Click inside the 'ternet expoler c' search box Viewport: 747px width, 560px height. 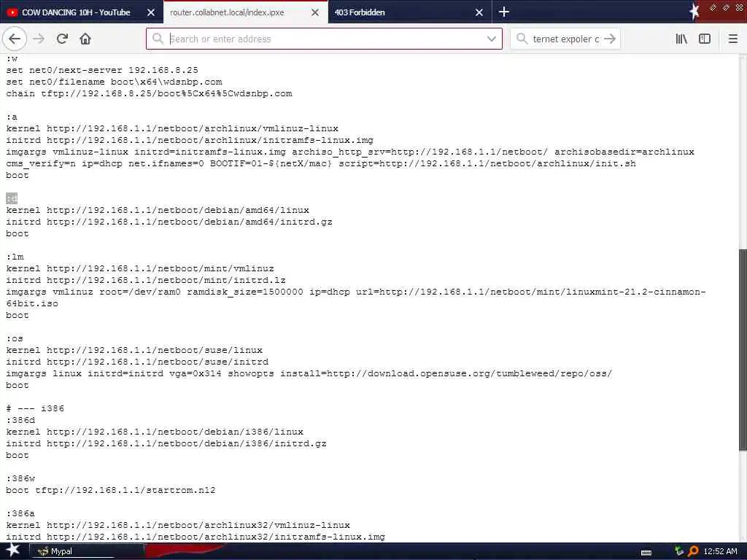coord(565,39)
